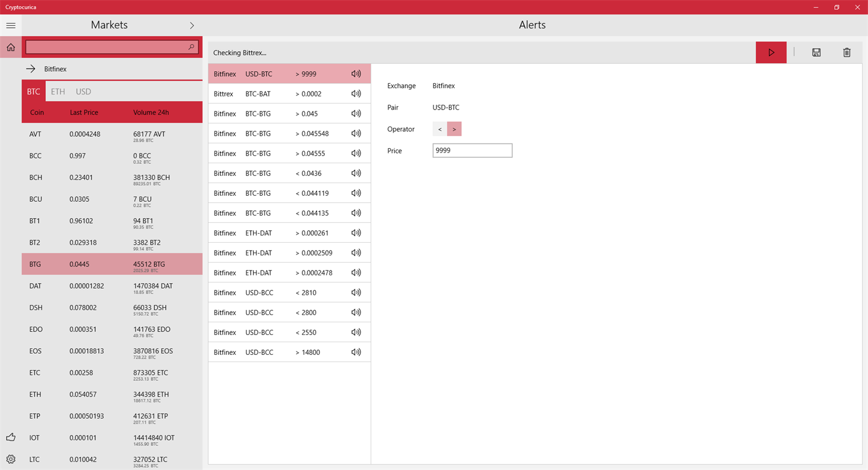Select the LTC coin row
The height and width of the screenshot is (470, 868).
112,459
